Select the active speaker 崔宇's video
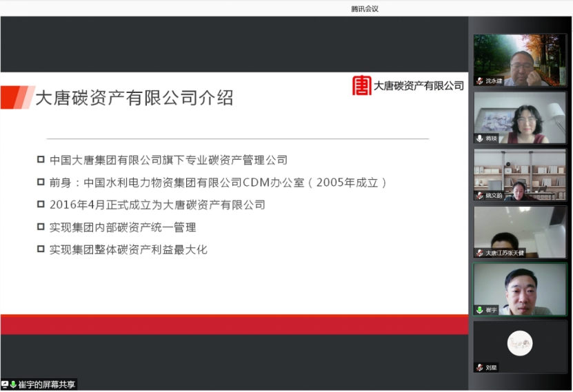573x392 pixels. [519, 287]
